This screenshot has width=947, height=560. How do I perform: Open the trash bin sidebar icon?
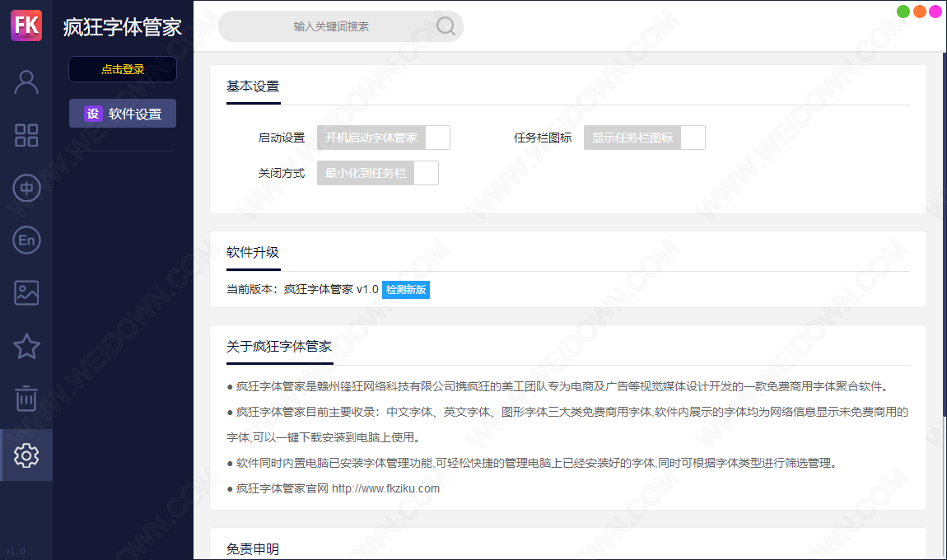26,399
